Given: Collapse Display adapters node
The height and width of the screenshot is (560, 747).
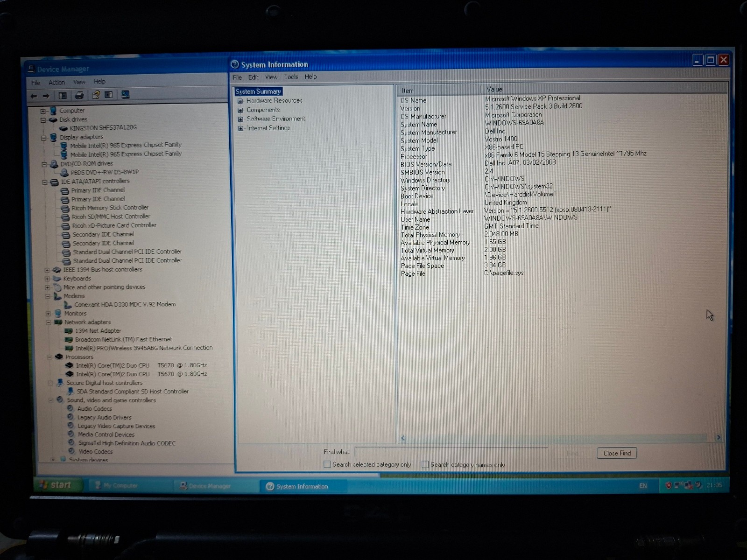Looking at the screenshot, I should (x=43, y=138).
